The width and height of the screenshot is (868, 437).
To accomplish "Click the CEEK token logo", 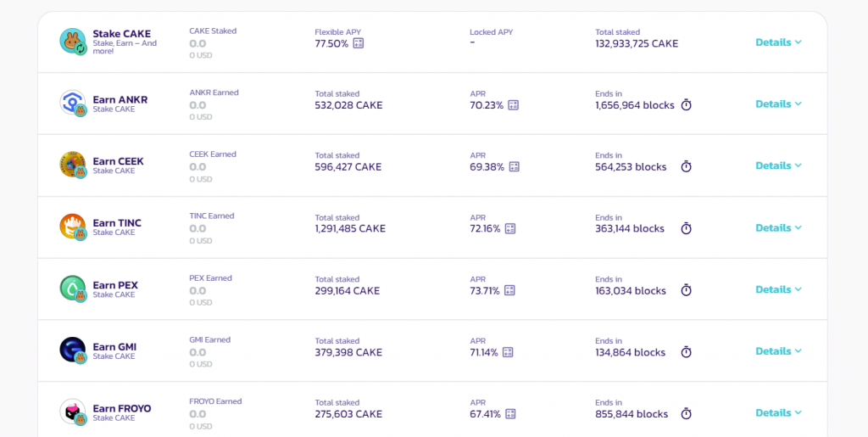I will (x=73, y=165).
